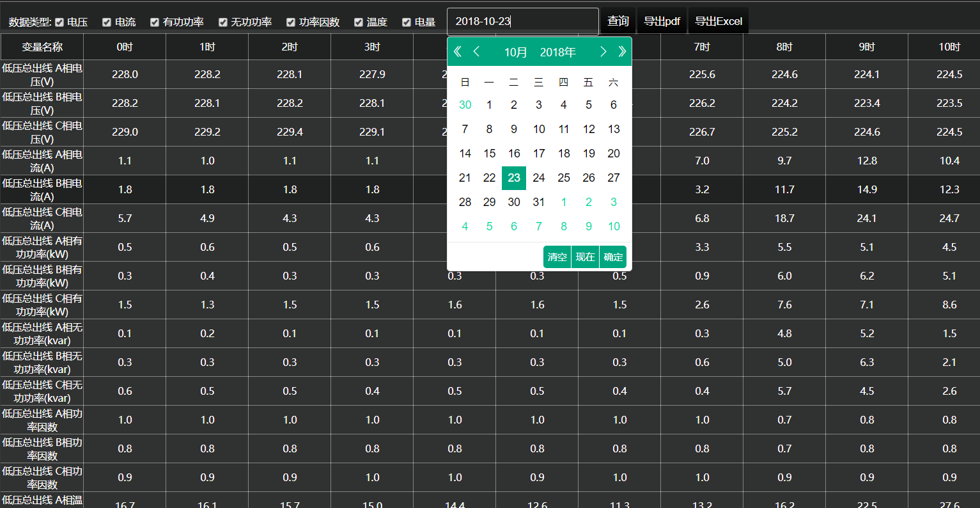This screenshot has width=980, height=508.
Task: Pick October 18 in the calendar
Action: (564, 154)
